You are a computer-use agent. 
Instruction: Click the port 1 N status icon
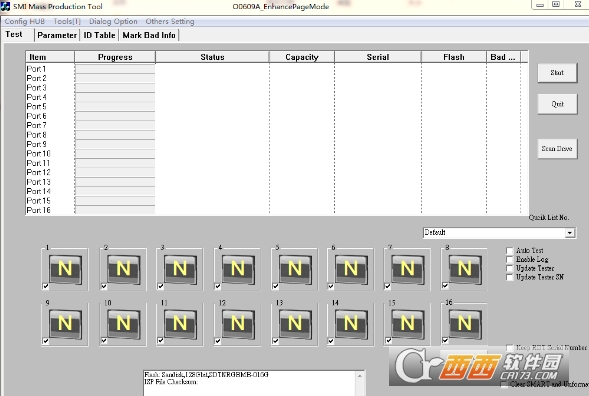coord(65,269)
